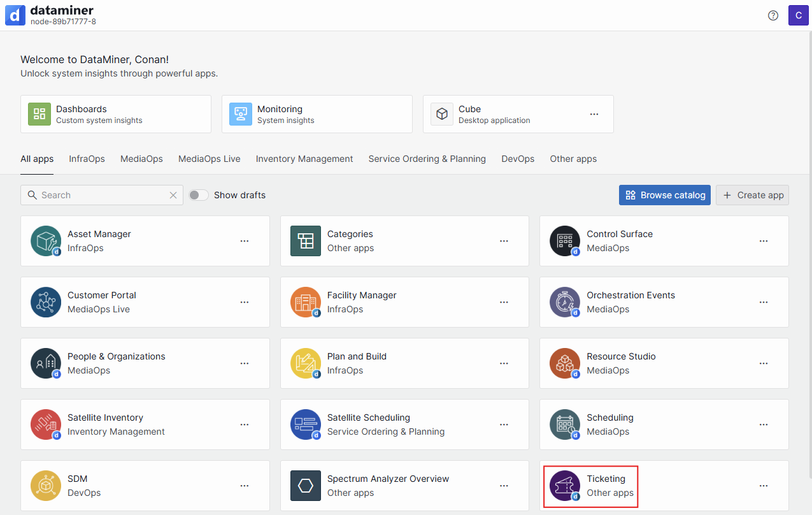Open the Ticketing app icon
The image size is (812, 515).
click(x=565, y=486)
